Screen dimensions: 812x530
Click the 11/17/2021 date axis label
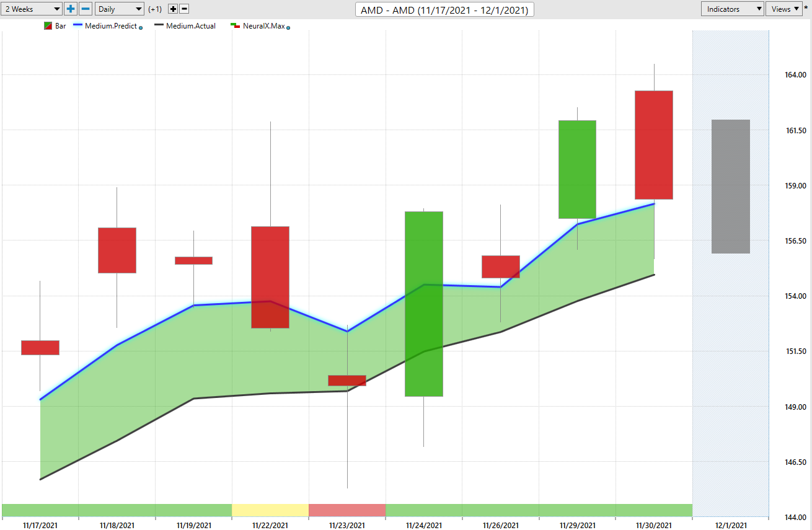(x=40, y=525)
